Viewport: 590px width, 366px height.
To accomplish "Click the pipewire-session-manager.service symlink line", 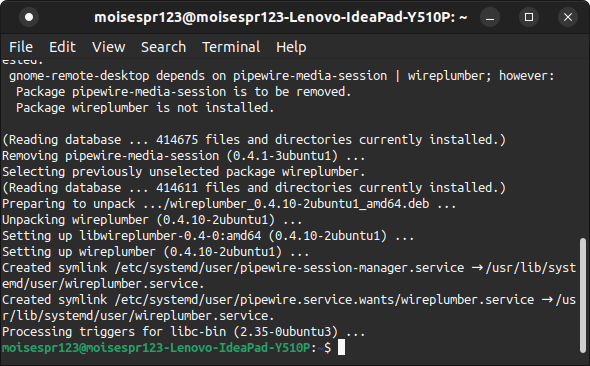I will [x=289, y=276].
